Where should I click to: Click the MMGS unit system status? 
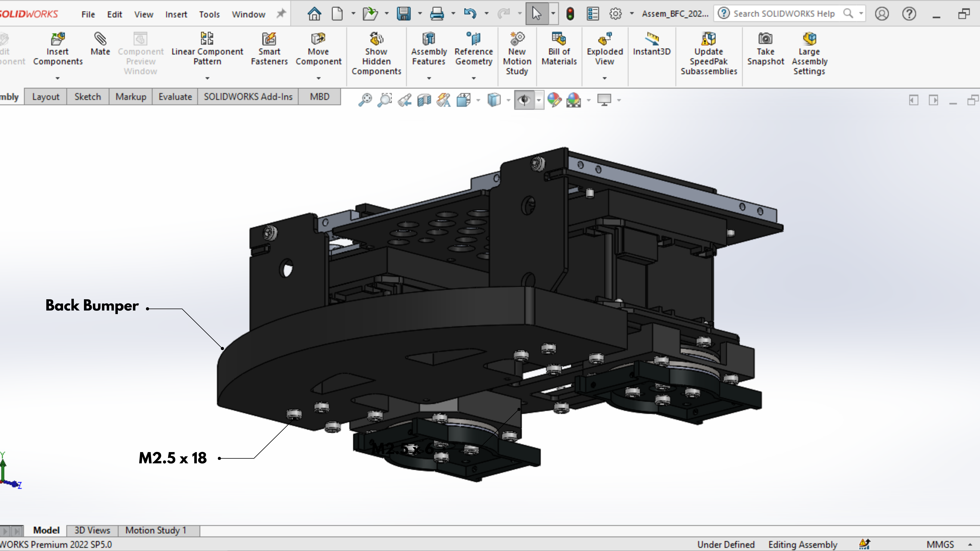(x=940, y=544)
